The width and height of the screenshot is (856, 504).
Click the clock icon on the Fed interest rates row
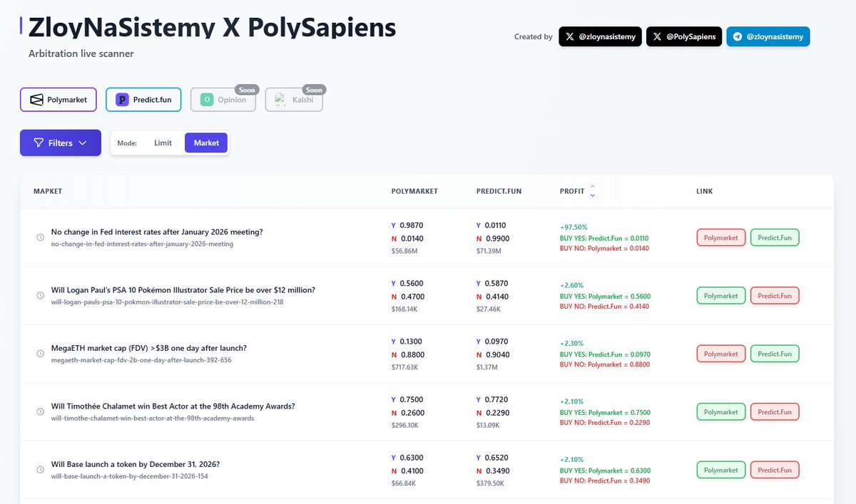click(x=41, y=237)
